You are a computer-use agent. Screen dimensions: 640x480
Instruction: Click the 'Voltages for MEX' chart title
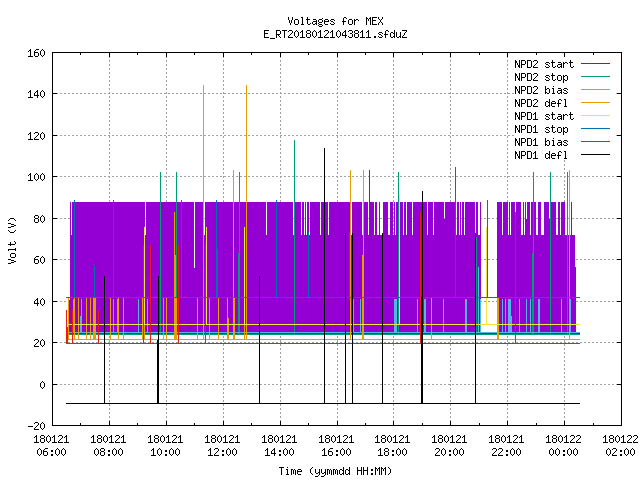click(335, 21)
